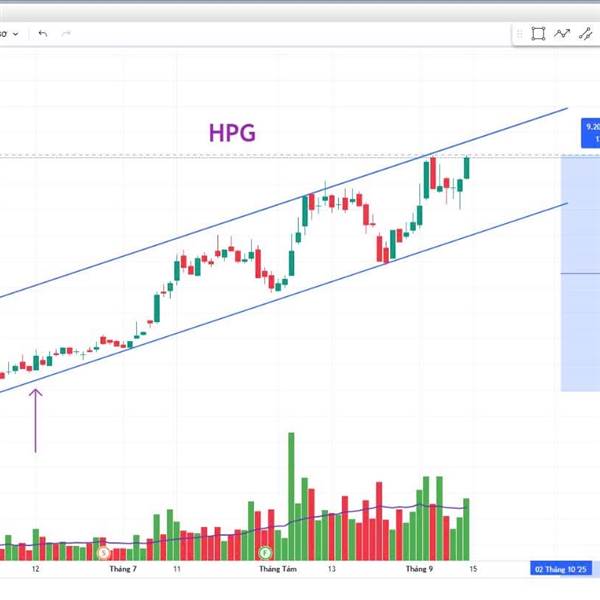600x600 pixels.
Task: Select the trend line tool icon
Action: point(585,34)
